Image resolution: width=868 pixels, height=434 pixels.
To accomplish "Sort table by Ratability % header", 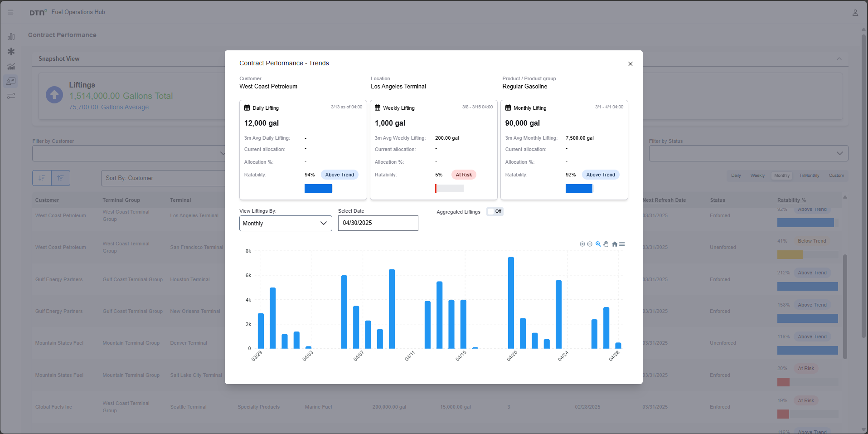I will pyautogui.click(x=791, y=200).
